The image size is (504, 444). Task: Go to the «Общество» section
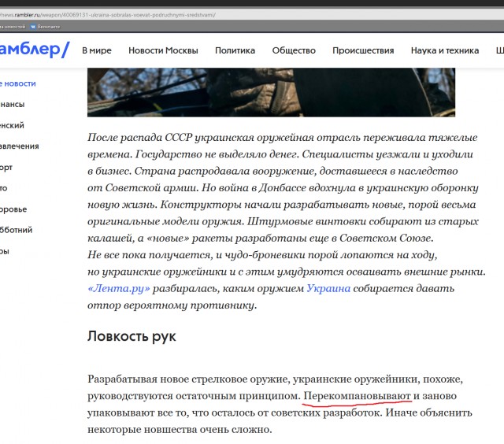[294, 50]
